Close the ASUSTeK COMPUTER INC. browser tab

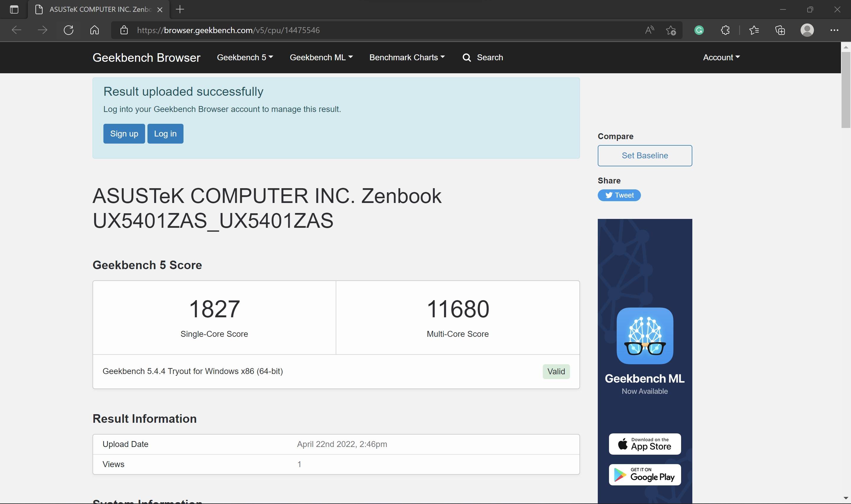[160, 9]
